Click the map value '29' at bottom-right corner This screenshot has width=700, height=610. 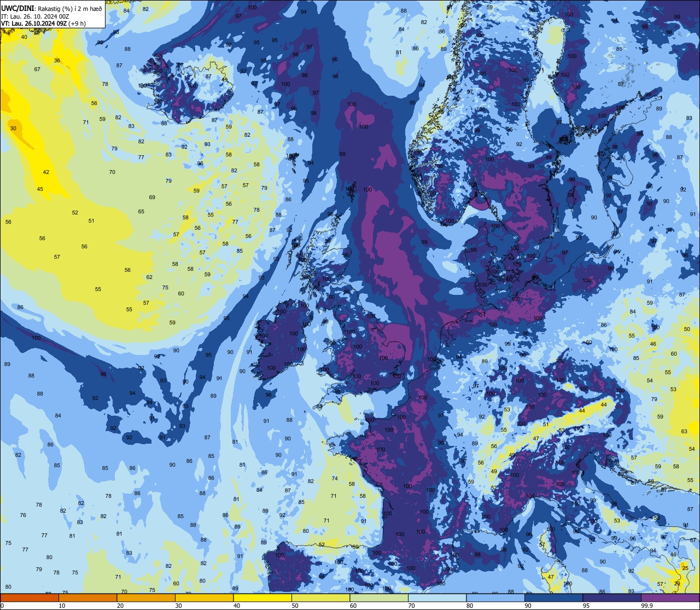click(x=677, y=584)
